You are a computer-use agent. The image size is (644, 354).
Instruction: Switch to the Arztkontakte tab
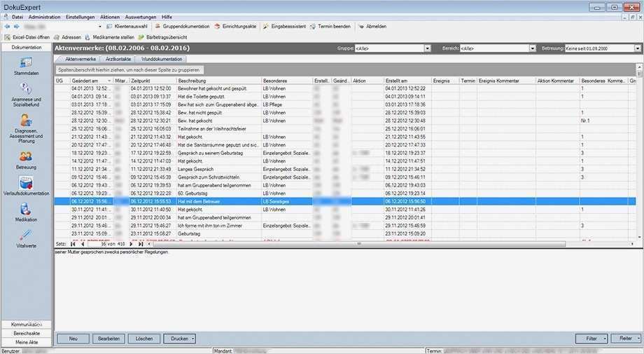point(118,59)
